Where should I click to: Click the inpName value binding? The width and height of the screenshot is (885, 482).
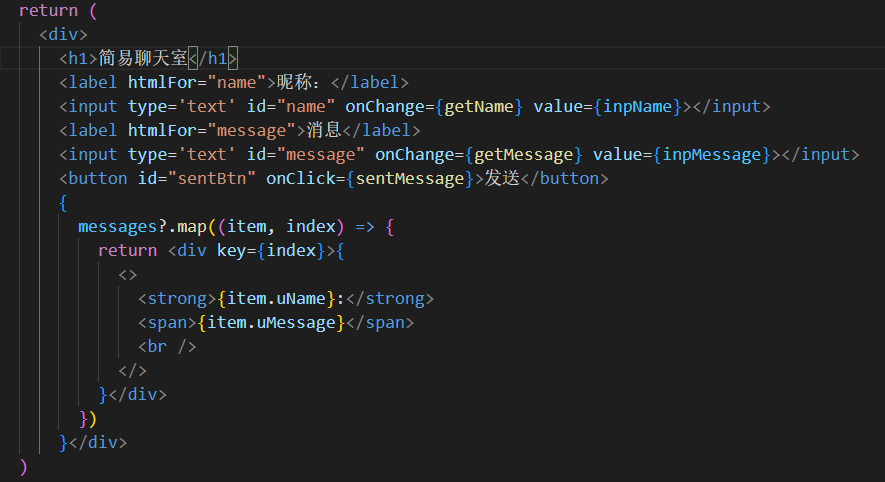(x=638, y=107)
